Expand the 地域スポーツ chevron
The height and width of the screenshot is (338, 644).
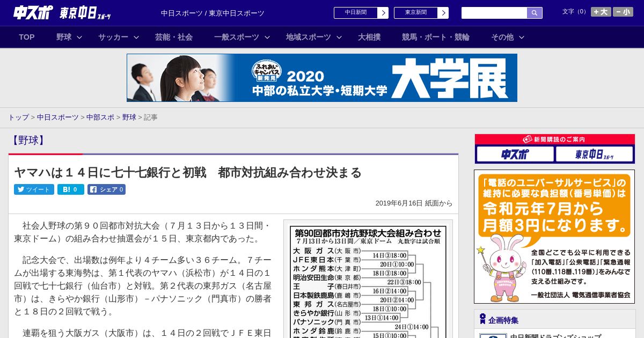click(339, 37)
